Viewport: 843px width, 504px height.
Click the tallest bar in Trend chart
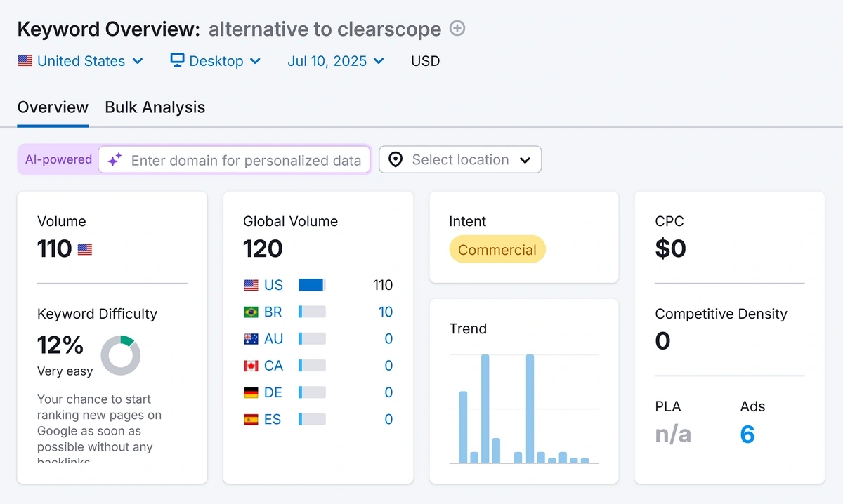point(485,409)
